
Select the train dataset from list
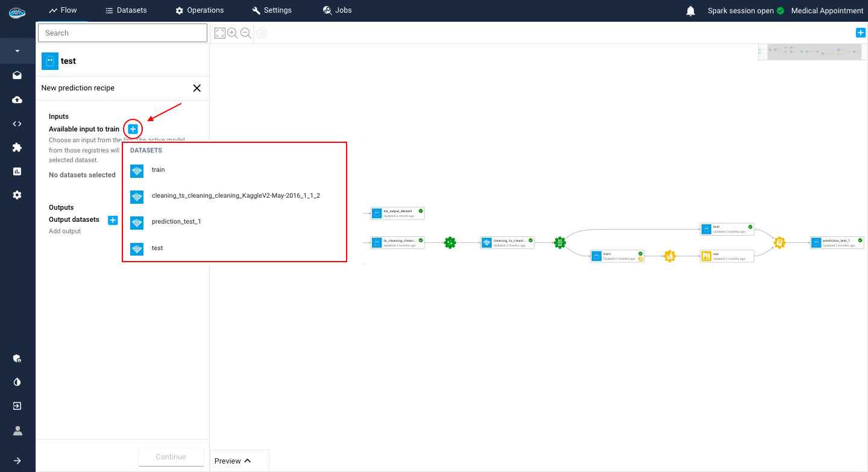point(158,170)
